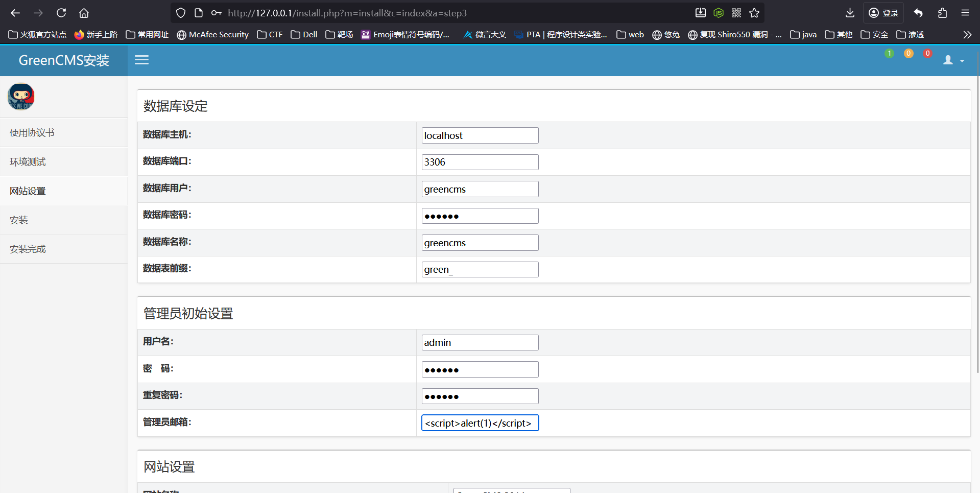Click the Firefox home icon
This screenshot has height=493, width=980.
84,13
